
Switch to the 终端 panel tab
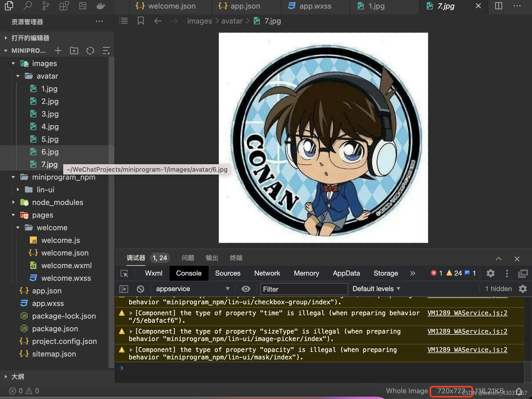[236, 258]
